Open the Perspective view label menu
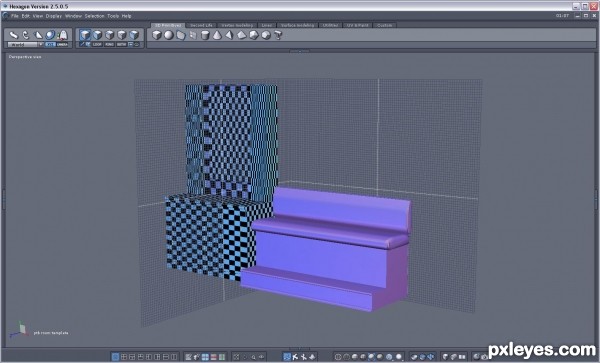600x363 pixels. point(25,57)
